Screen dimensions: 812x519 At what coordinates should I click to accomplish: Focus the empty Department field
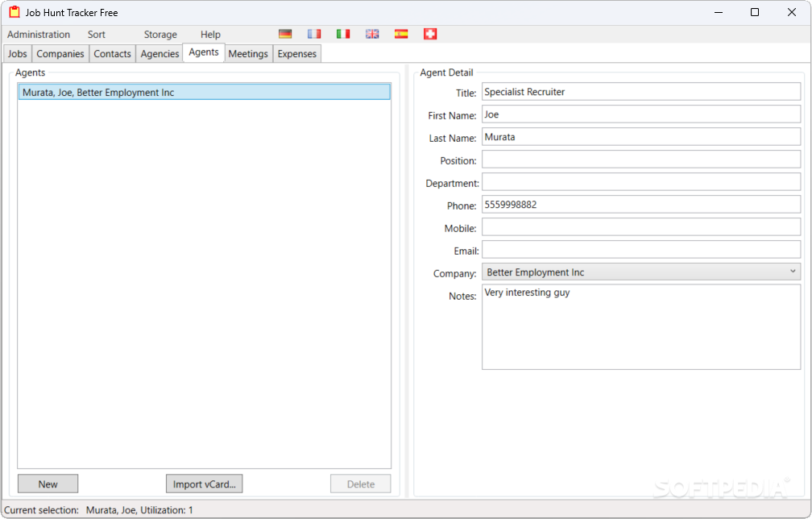[641, 182]
